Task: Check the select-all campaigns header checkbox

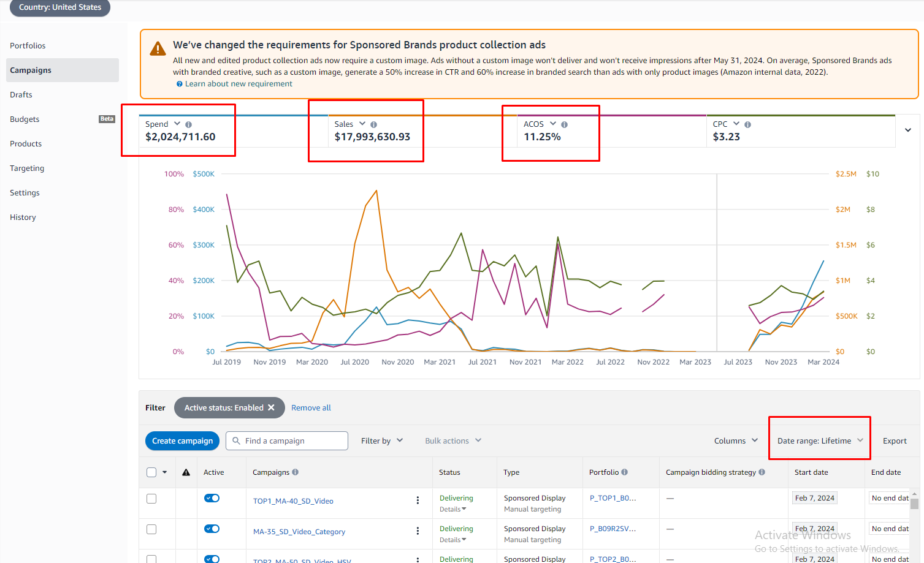Action: pyautogui.click(x=151, y=472)
